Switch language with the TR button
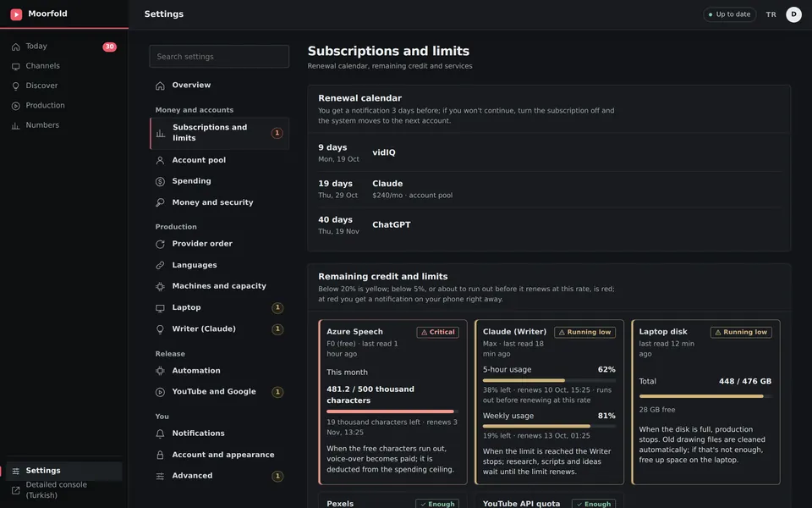Viewport: 812px width, 508px height. 771,14
